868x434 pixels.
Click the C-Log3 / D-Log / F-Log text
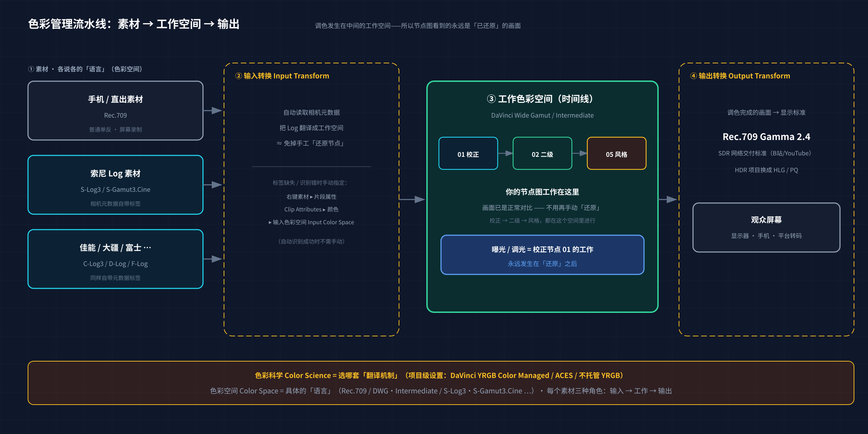115,264
